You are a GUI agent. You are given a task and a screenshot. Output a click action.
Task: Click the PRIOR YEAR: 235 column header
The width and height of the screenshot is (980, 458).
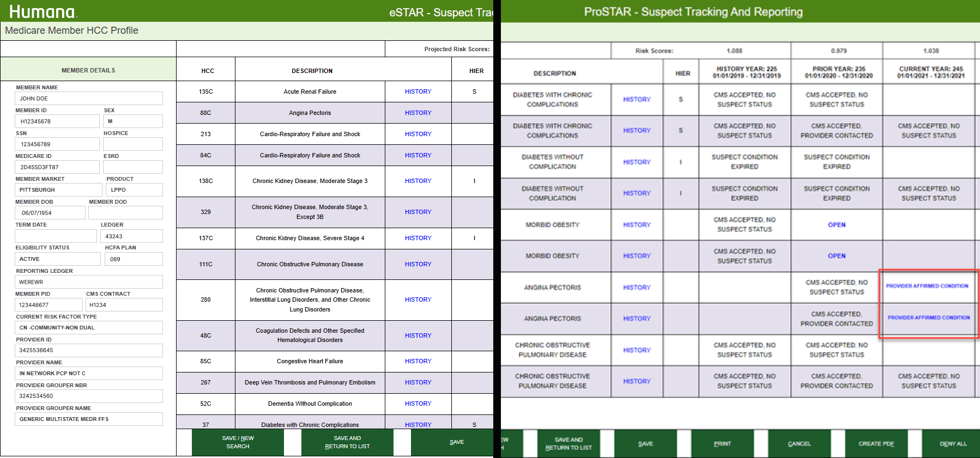pyautogui.click(x=839, y=72)
